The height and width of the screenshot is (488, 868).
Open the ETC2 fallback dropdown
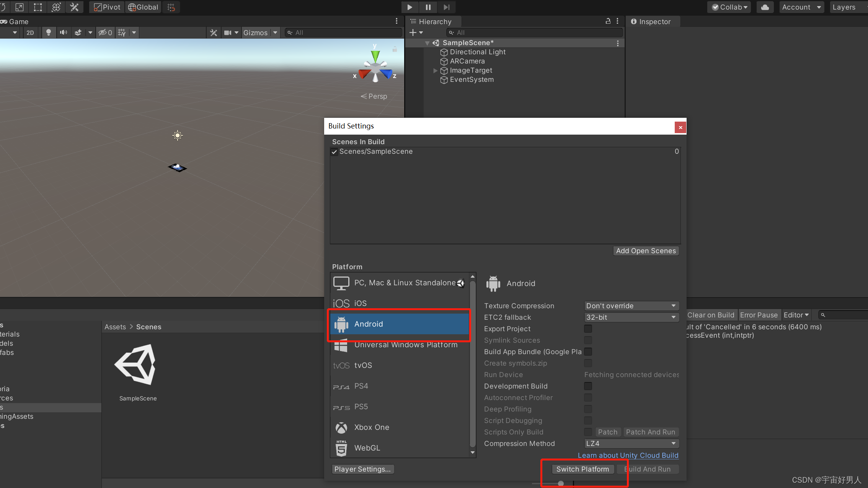[x=631, y=317]
